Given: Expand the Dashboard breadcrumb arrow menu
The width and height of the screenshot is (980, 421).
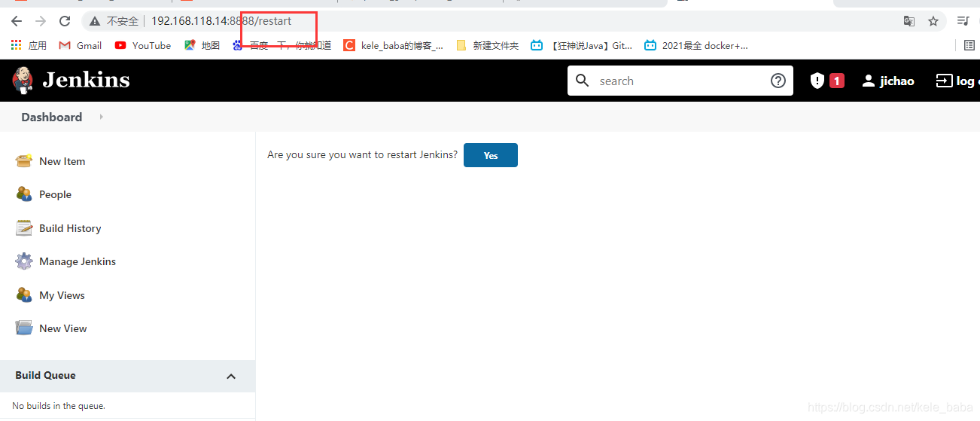Looking at the screenshot, I should point(102,117).
